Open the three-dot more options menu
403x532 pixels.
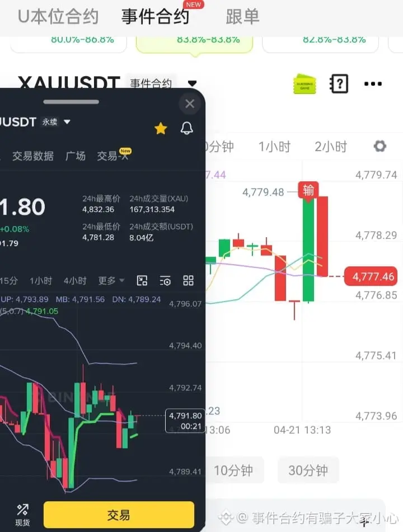[373, 84]
